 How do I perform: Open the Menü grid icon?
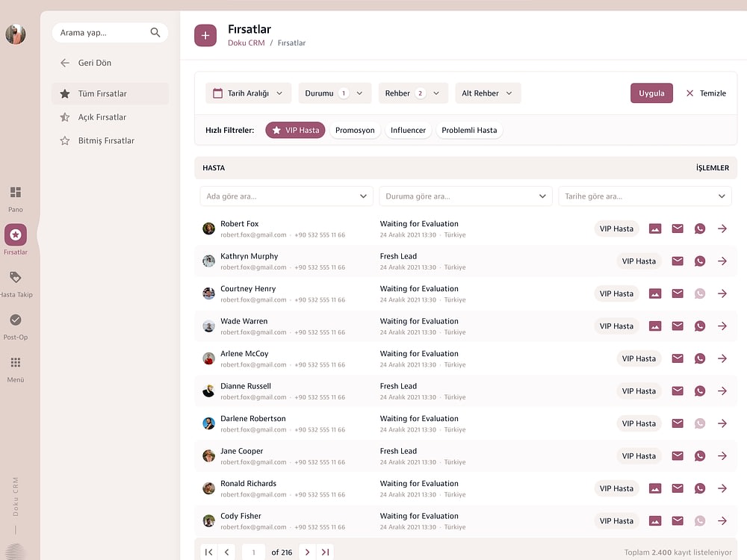coord(15,362)
